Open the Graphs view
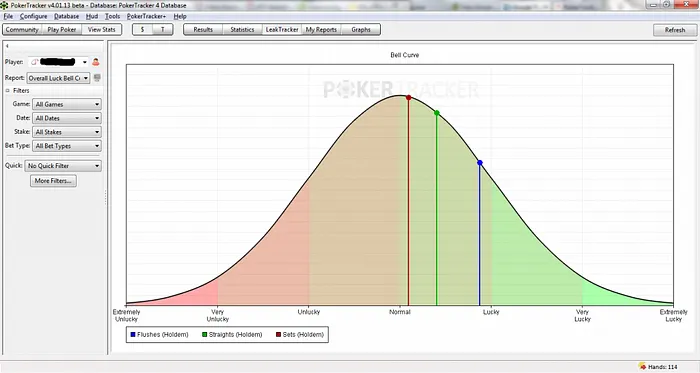Viewport: 700px width, 373px height. point(361,29)
